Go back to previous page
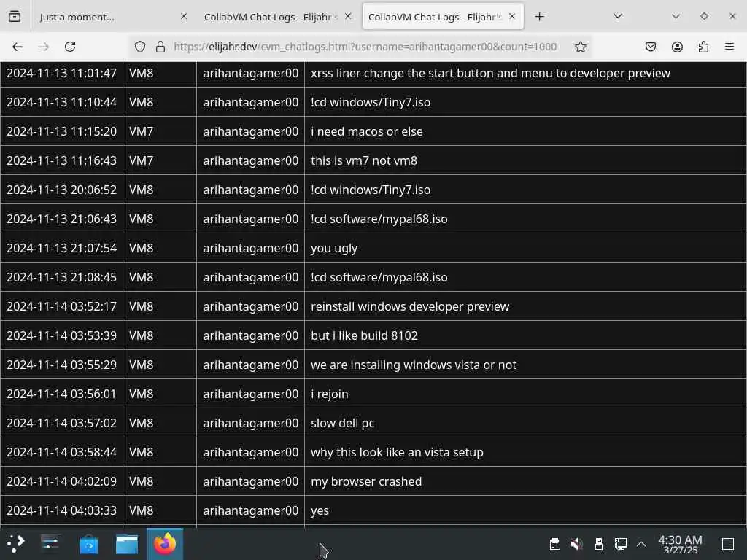This screenshot has height=560, width=747. point(18,47)
